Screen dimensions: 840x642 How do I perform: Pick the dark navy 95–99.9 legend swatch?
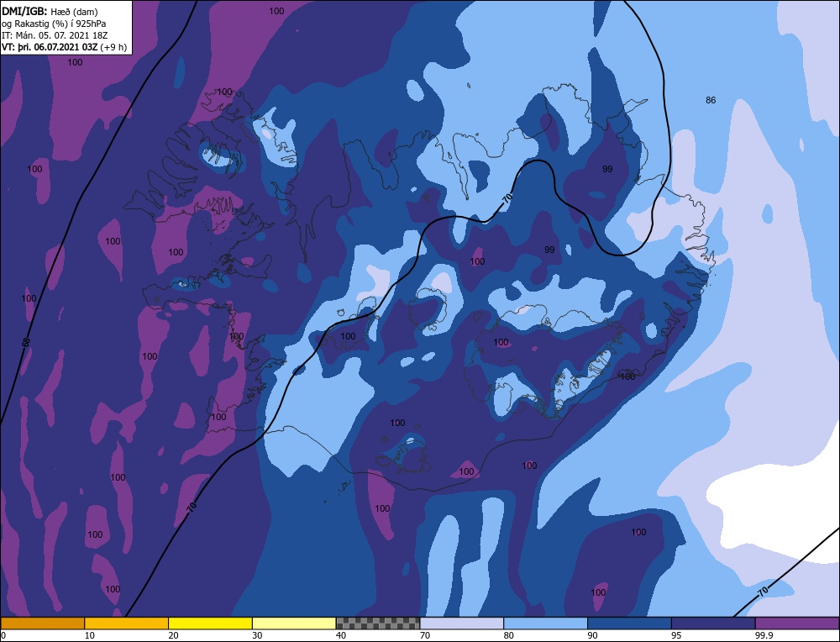713,624
